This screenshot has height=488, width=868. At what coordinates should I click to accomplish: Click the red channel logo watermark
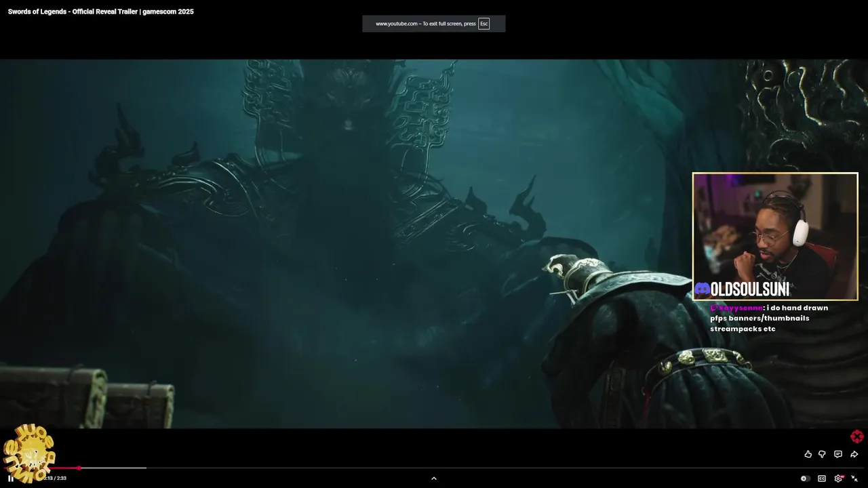(857, 436)
